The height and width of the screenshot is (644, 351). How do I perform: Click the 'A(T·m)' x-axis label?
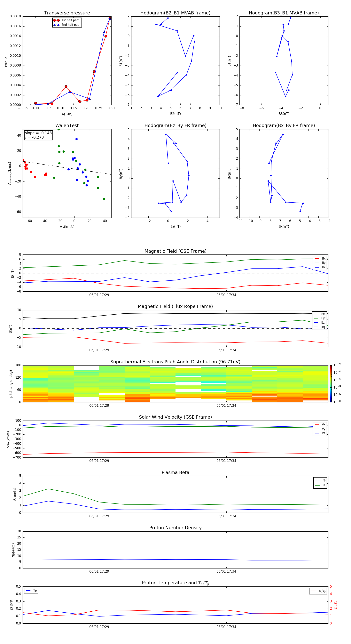[x=67, y=114]
